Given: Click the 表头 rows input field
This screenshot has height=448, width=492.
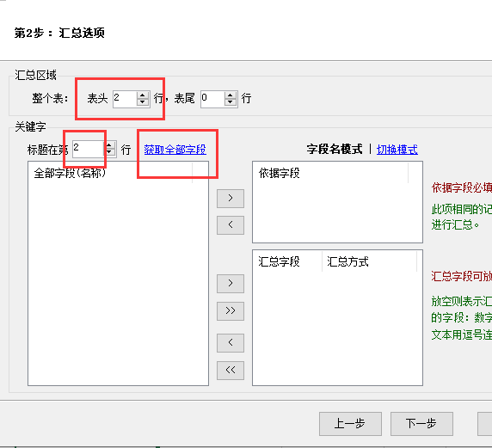Looking at the screenshot, I should (x=125, y=99).
